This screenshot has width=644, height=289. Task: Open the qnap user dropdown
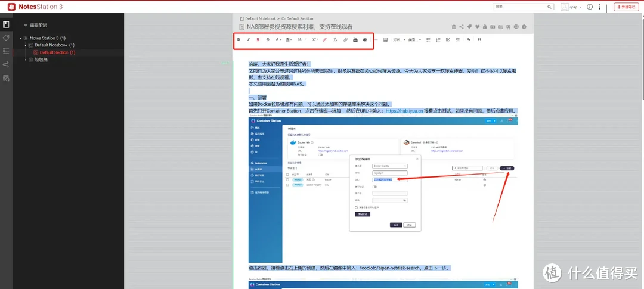coord(571,7)
